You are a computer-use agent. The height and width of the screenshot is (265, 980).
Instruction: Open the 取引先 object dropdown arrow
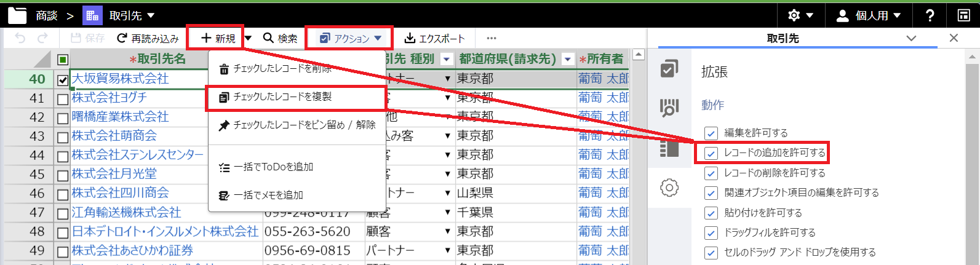pyautogui.click(x=151, y=15)
